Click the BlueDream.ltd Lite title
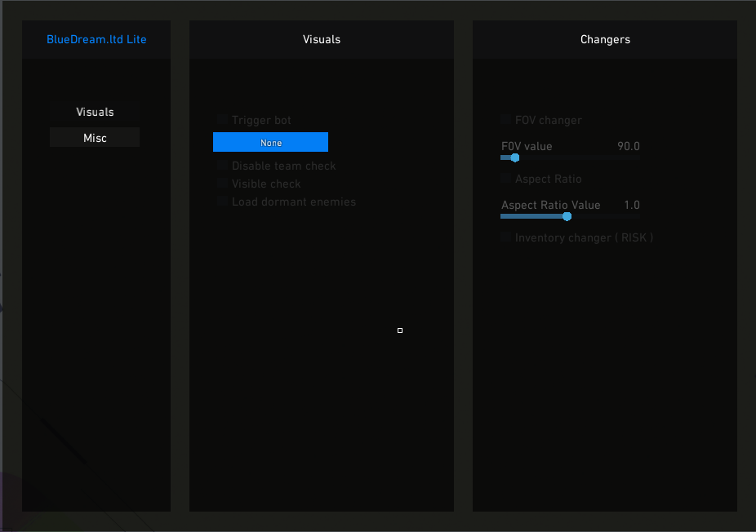This screenshot has width=756, height=532. (x=96, y=39)
